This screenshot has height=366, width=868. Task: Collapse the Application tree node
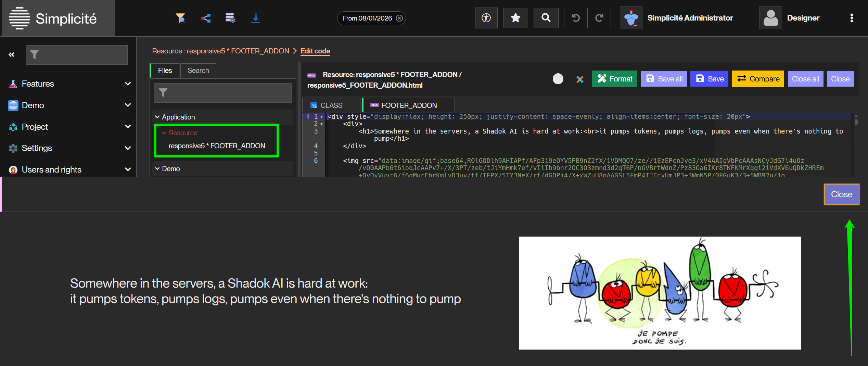coord(157,117)
